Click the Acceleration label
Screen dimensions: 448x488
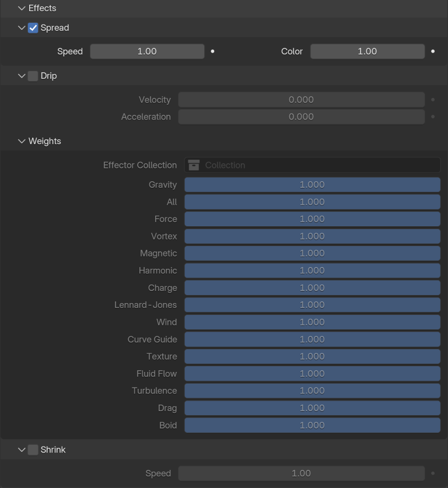point(146,117)
